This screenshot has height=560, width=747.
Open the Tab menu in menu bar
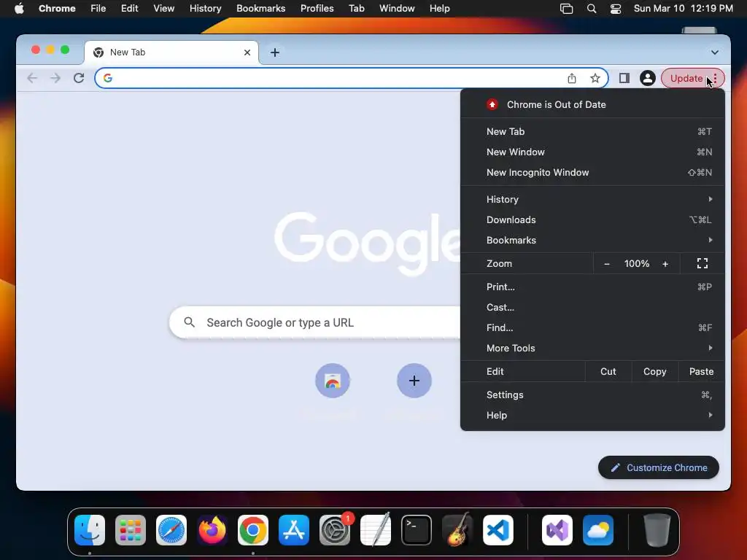tap(356, 9)
